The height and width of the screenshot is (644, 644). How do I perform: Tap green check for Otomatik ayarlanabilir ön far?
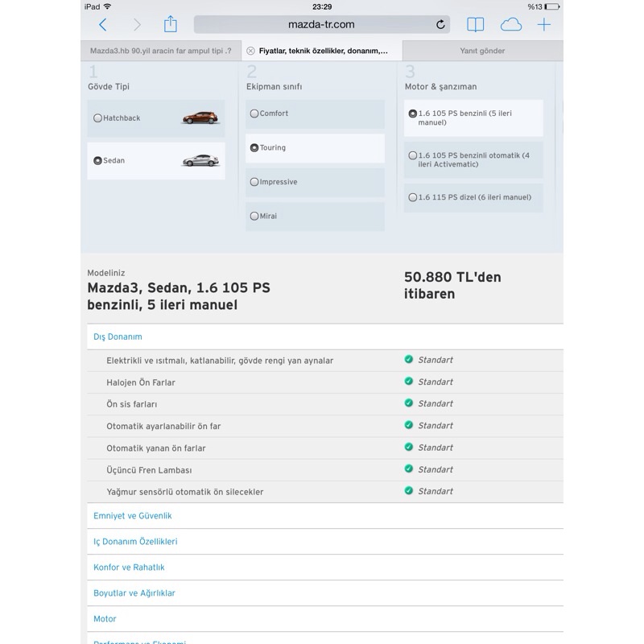[x=408, y=425]
